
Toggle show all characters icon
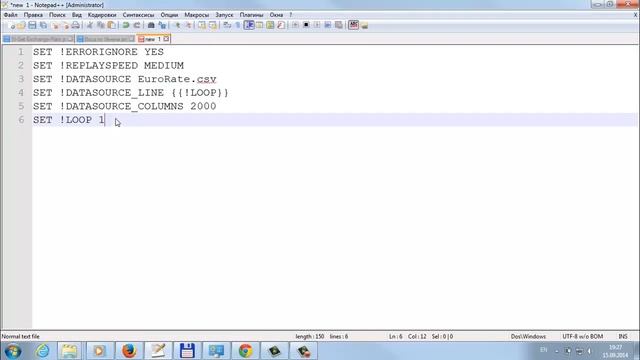[x=238, y=25]
